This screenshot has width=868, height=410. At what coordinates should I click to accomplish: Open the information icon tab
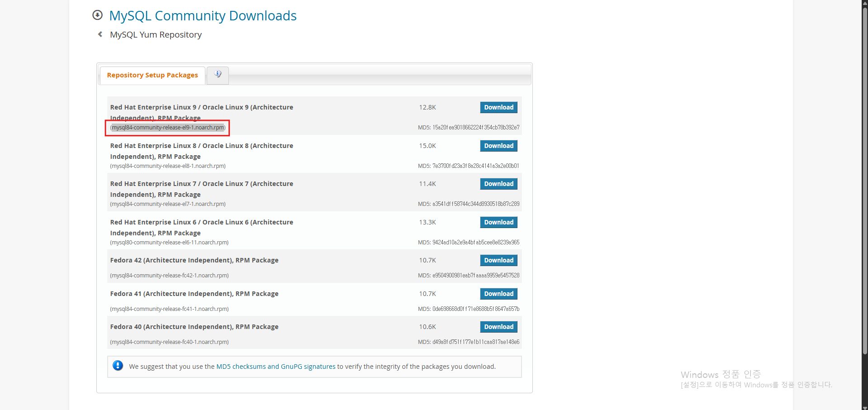218,75
